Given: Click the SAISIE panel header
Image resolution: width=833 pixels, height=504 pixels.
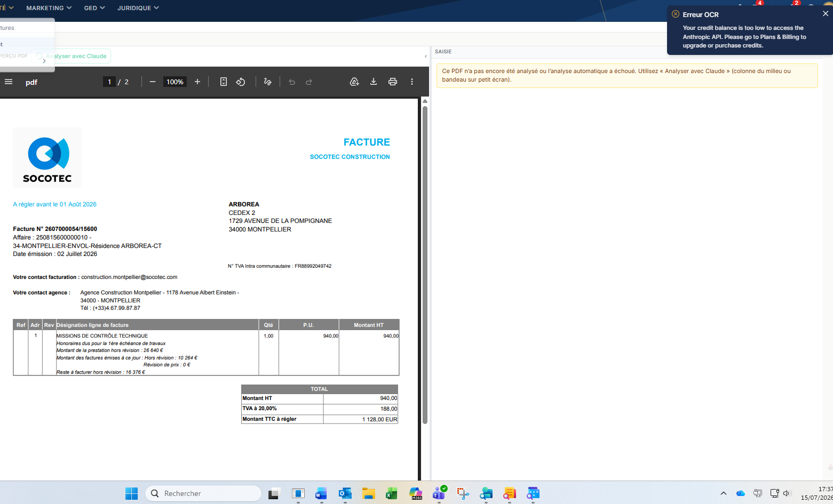Looking at the screenshot, I should [x=443, y=52].
